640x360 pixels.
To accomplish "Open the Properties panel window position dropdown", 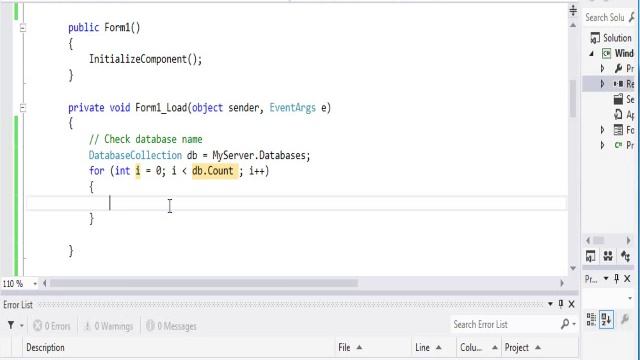I will (x=606, y=279).
